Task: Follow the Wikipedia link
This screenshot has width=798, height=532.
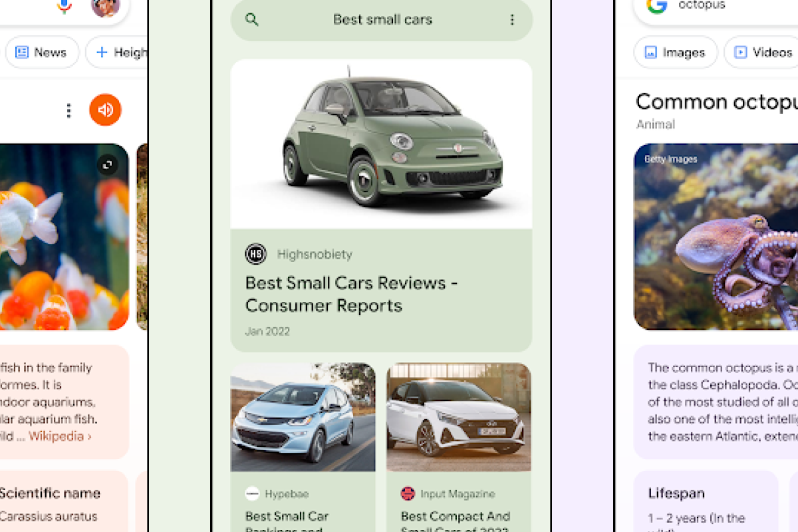Action: pyautogui.click(x=60, y=436)
